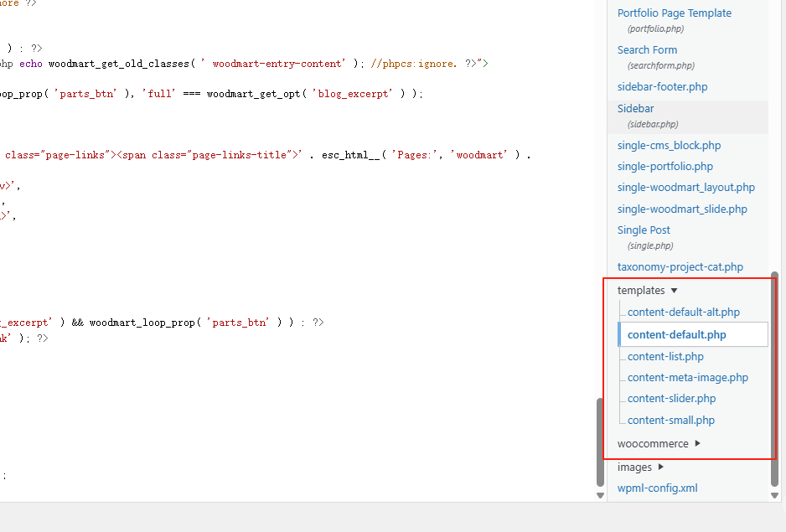Select content-default.php in file list
The image size is (786, 532).
tap(676, 335)
